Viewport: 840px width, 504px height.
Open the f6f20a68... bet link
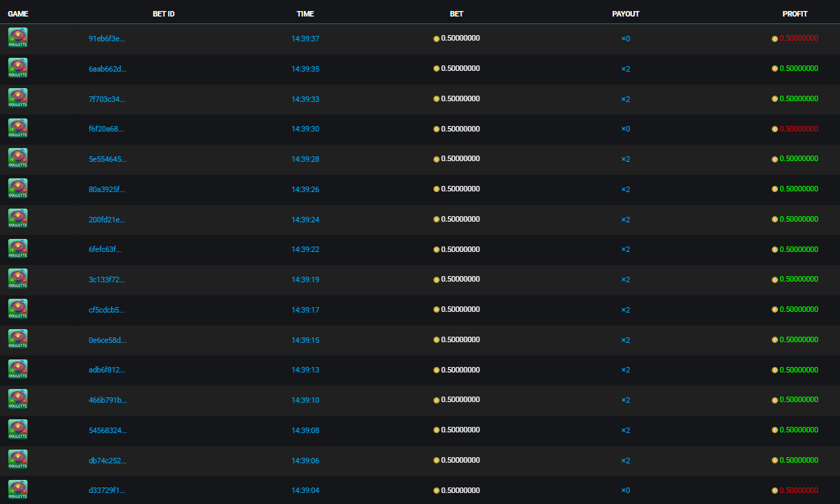click(x=107, y=129)
